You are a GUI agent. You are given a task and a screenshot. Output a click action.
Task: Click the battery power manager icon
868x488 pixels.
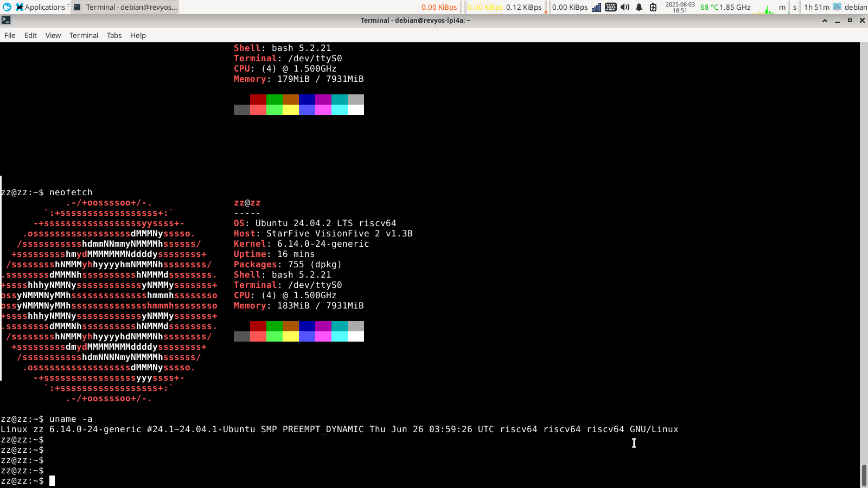coord(653,7)
